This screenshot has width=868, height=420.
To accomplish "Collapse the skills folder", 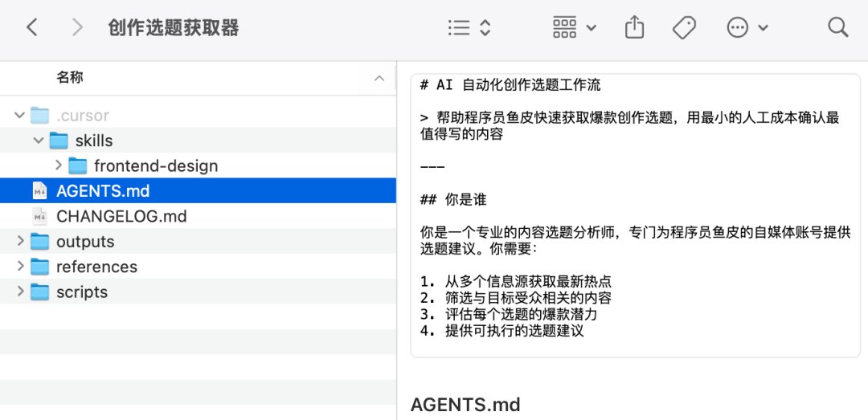I will tap(39, 141).
